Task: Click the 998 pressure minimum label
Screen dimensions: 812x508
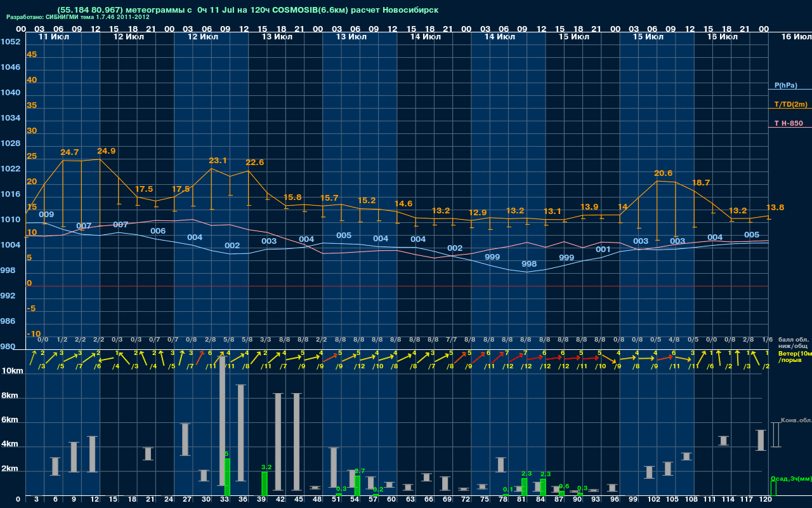Action: (x=529, y=264)
